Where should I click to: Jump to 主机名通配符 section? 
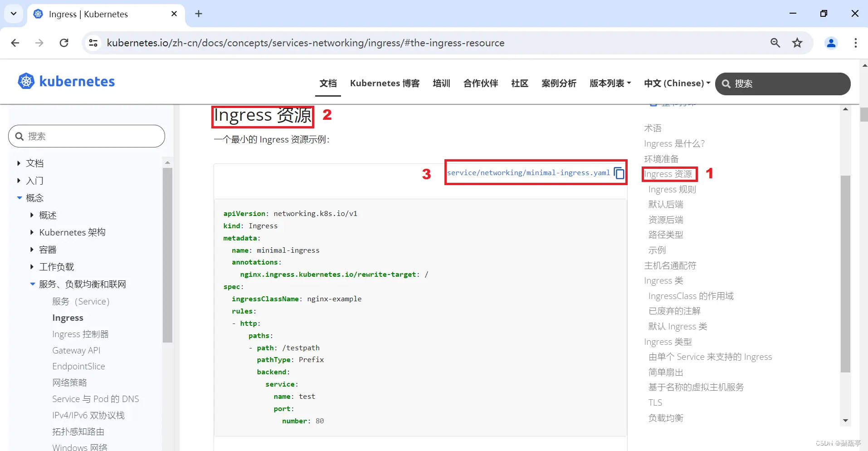(670, 265)
